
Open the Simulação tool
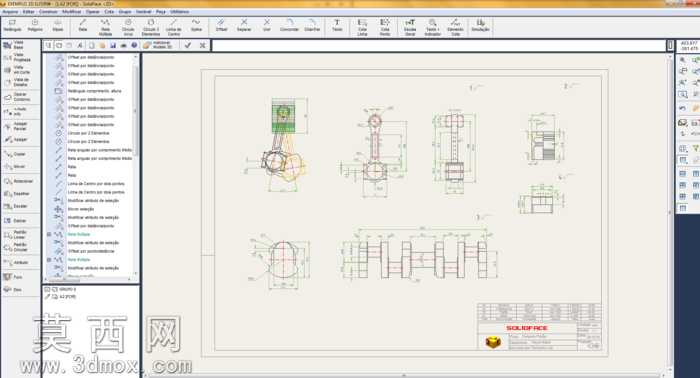pyautogui.click(x=480, y=25)
